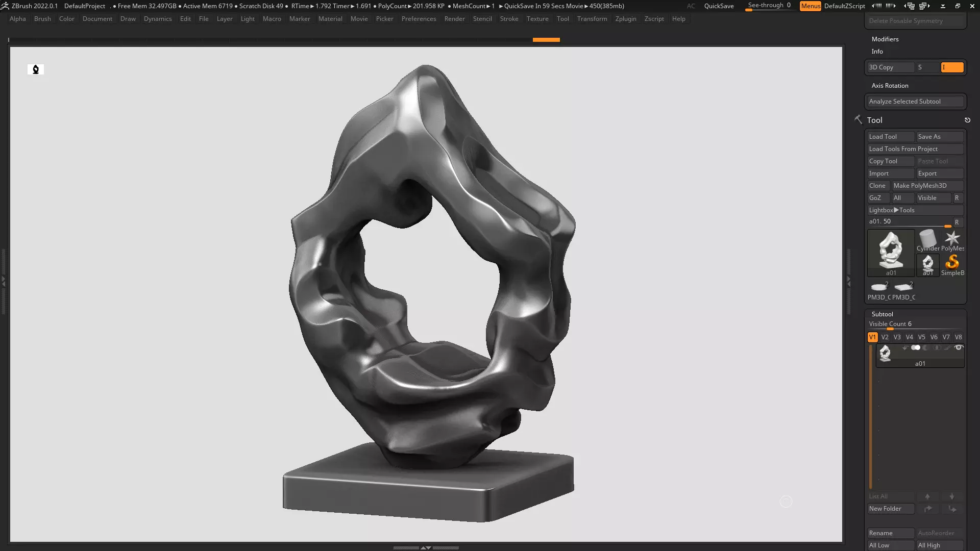This screenshot has height=551, width=980.
Task: Collapse the Subtool section
Action: [882, 314]
